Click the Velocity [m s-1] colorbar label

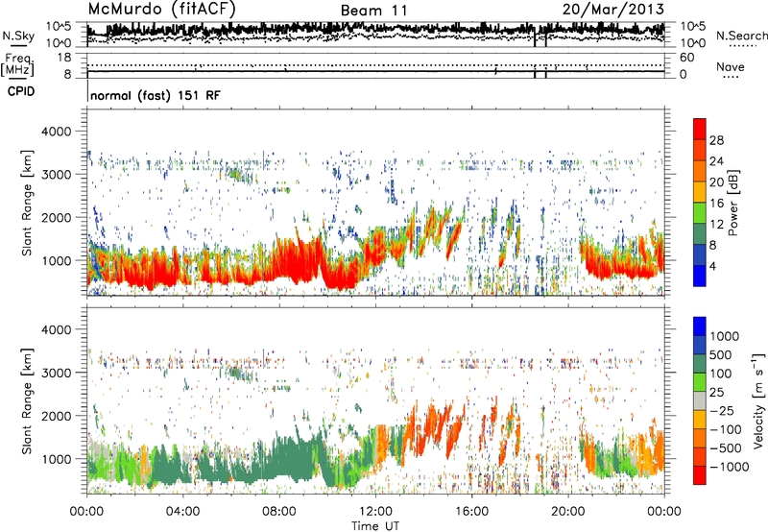(758, 400)
